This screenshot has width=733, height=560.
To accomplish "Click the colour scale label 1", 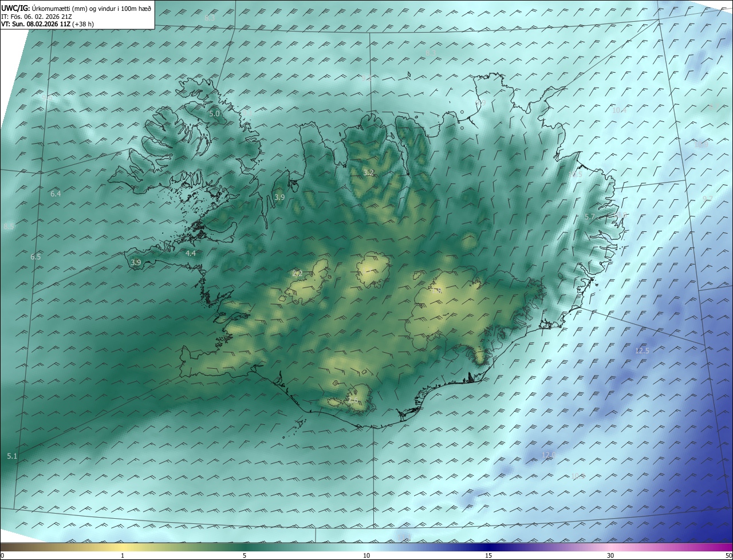I will (123, 555).
